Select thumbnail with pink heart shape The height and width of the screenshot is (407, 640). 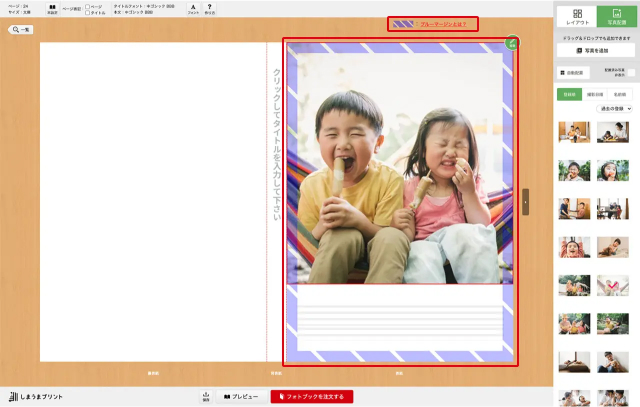613,285
